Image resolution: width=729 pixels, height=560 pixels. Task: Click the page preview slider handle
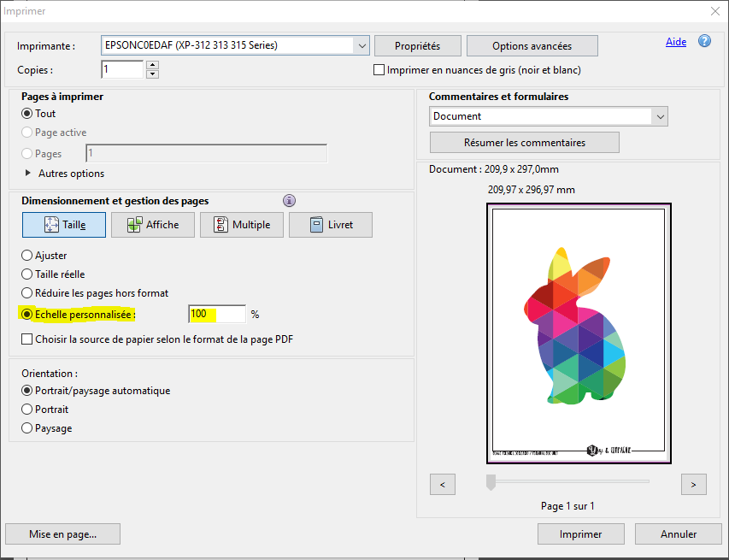pos(491,482)
